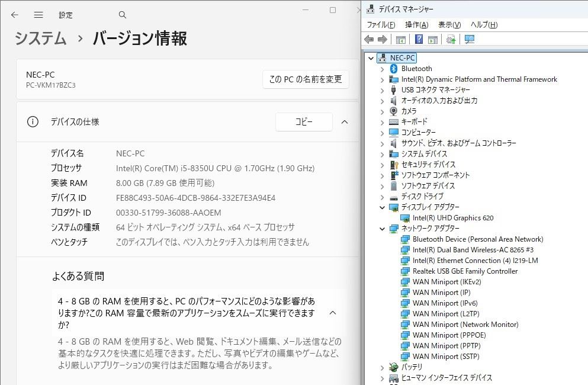The image size is (588, 385).
Task: Click the product ID 00330-51799-36088-AAOEM
Action: 168,213
